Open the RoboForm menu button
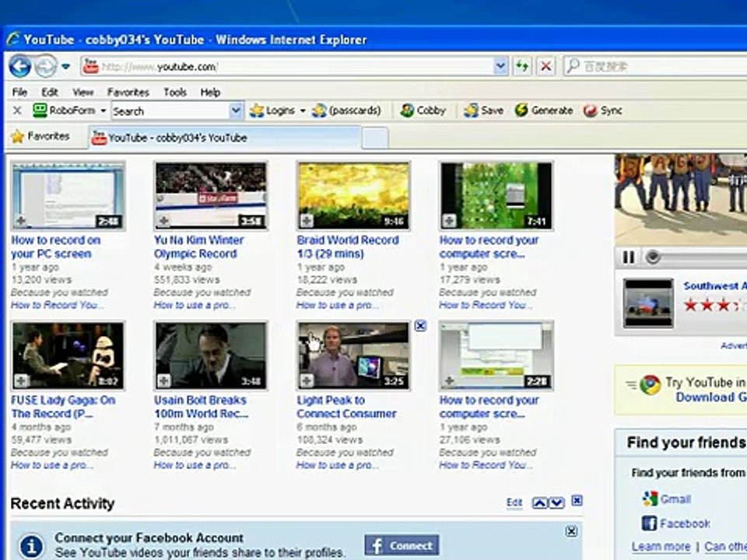The width and height of the screenshot is (747, 560). 69,110
